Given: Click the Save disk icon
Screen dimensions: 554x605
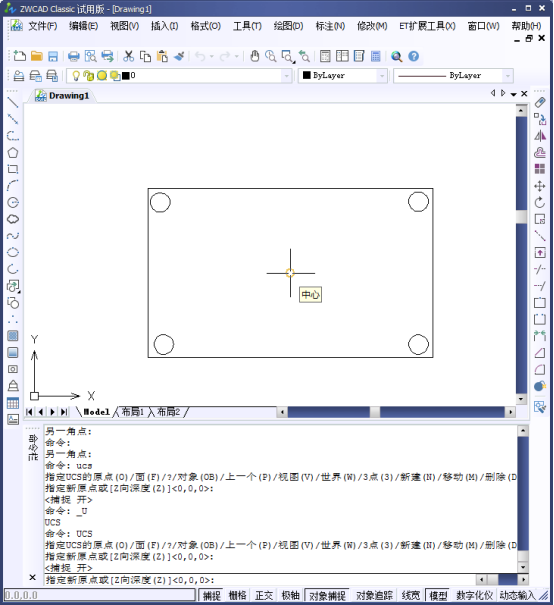Looking at the screenshot, I should point(53,56).
